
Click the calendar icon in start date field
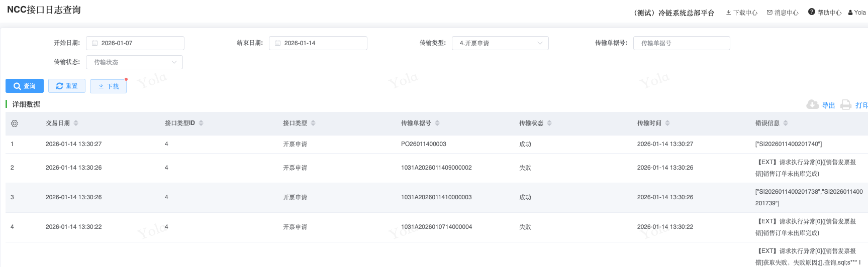pos(94,43)
